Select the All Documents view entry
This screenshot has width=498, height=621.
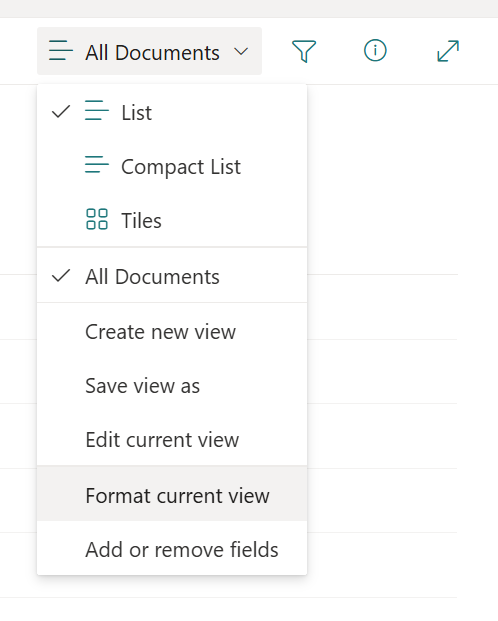pos(172,276)
